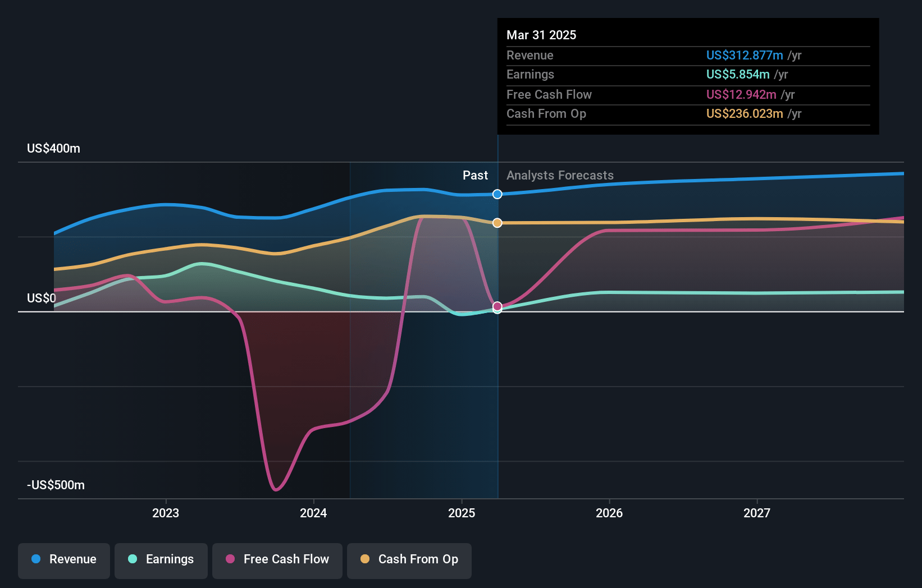
Task: Click the 2023 x-axis label
Action: [x=166, y=513]
